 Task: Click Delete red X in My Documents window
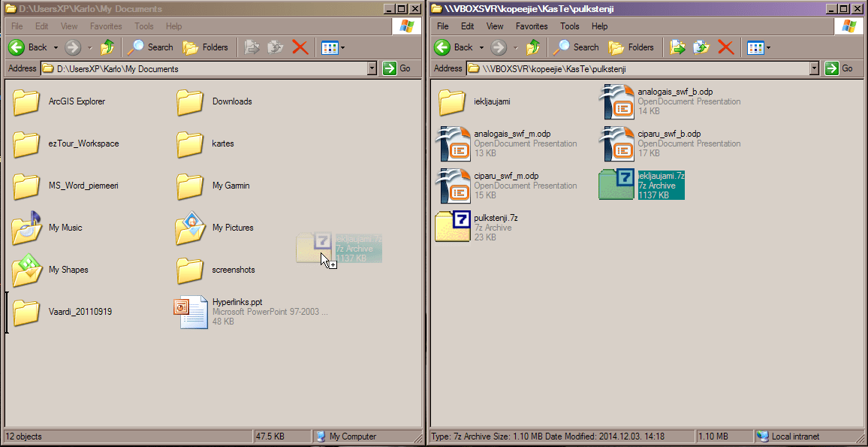[x=300, y=47]
